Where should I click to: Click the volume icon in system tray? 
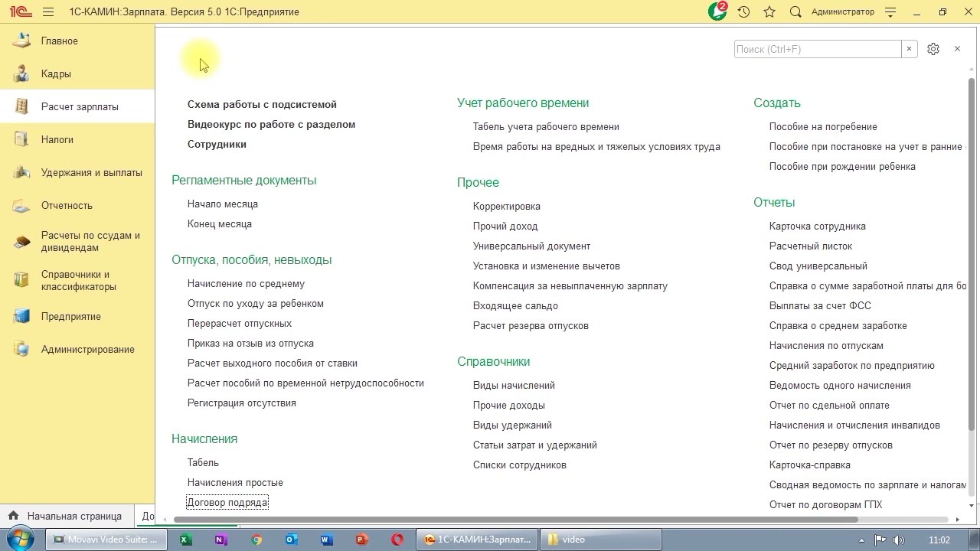pyautogui.click(x=899, y=540)
